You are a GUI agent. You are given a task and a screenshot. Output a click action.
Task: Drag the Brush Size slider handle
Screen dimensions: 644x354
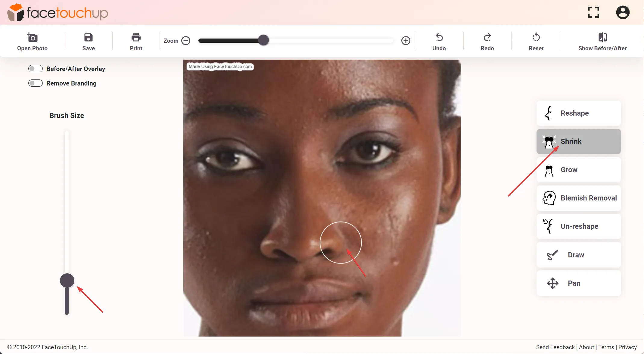tap(67, 281)
